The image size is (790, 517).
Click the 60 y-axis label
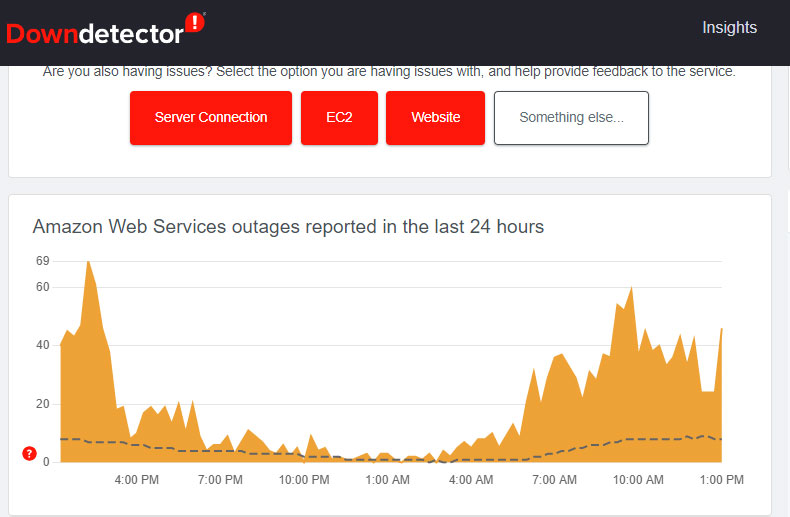[43, 287]
